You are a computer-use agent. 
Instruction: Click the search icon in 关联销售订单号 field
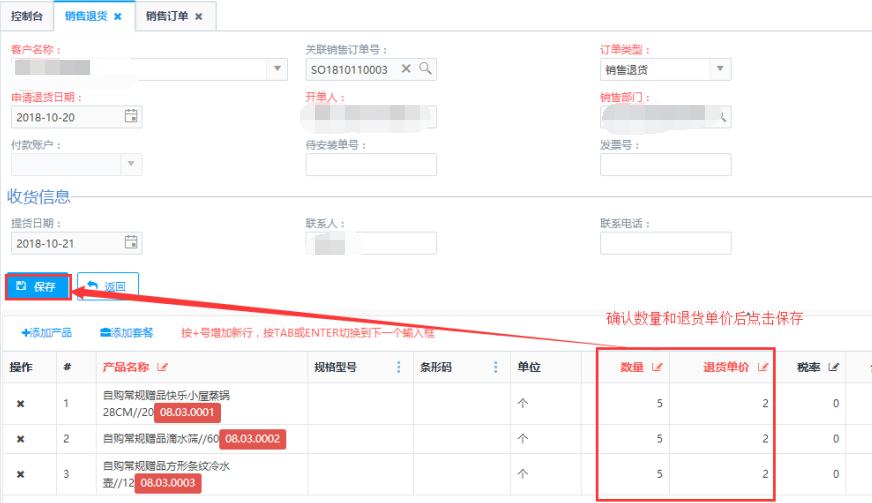425,69
